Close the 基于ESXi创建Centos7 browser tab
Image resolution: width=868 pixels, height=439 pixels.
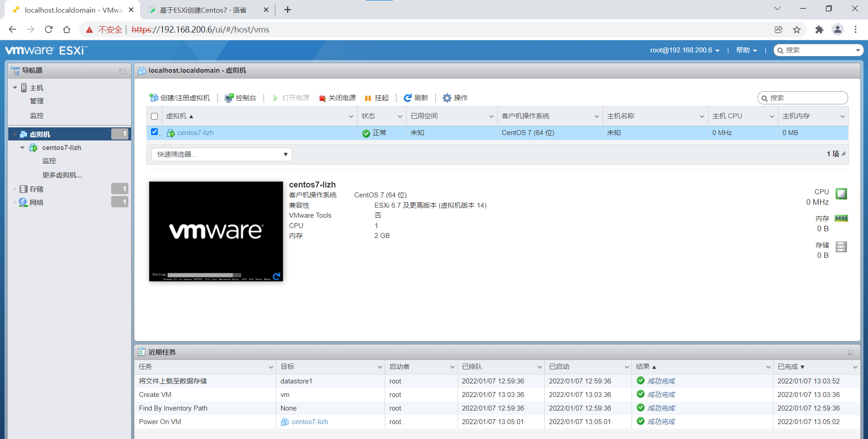(x=266, y=10)
